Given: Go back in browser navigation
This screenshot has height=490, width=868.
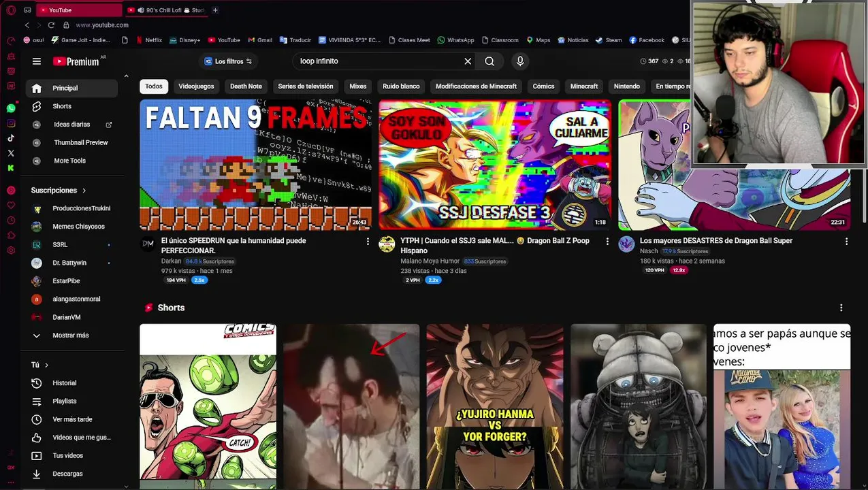Looking at the screenshot, I should [27, 25].
